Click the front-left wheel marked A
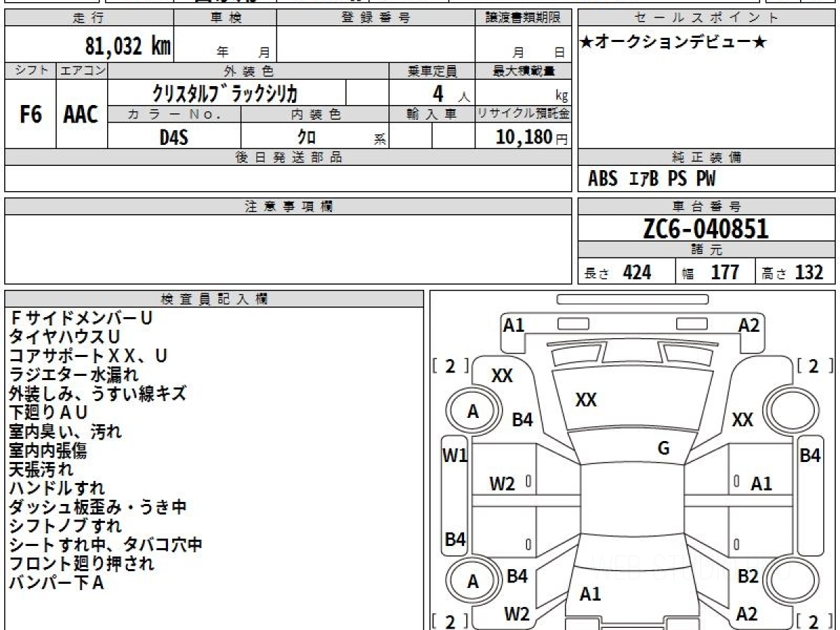The image size is (840, 630). [473, 412]
